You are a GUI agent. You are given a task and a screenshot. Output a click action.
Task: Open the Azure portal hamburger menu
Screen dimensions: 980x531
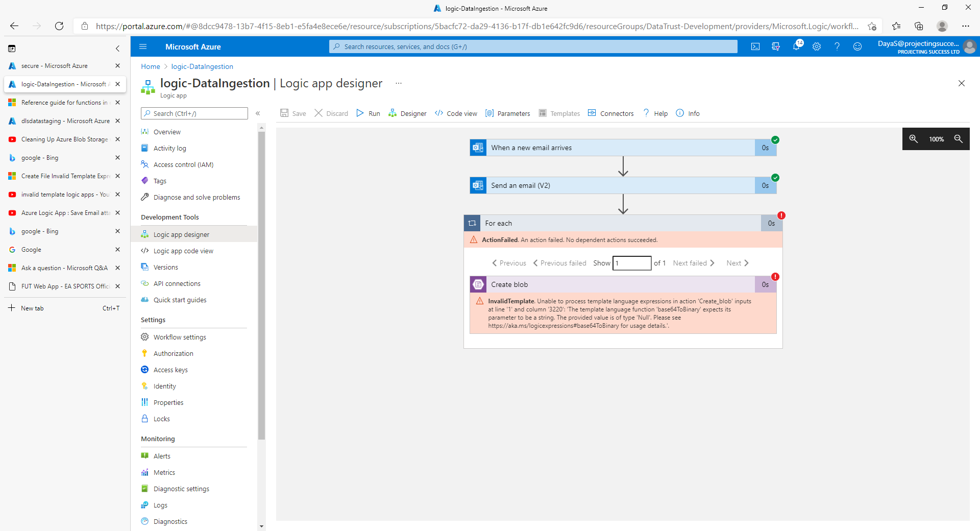click(x=143, y=46)
